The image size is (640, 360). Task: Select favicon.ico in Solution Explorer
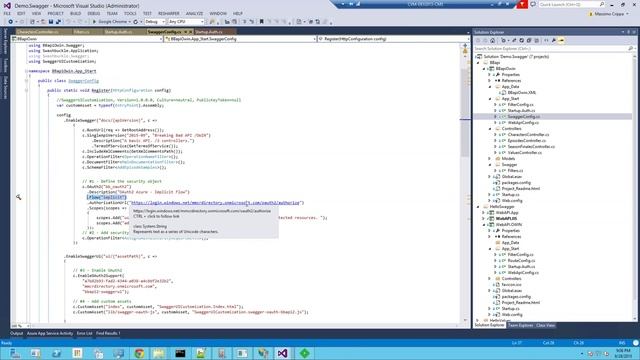[x=511, y=284]
